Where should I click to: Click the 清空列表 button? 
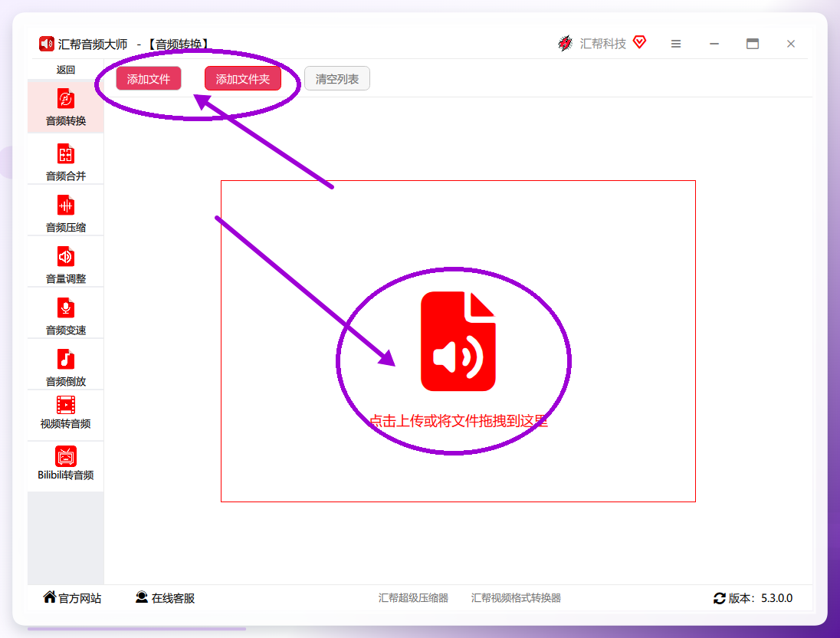tap(337, 79)
